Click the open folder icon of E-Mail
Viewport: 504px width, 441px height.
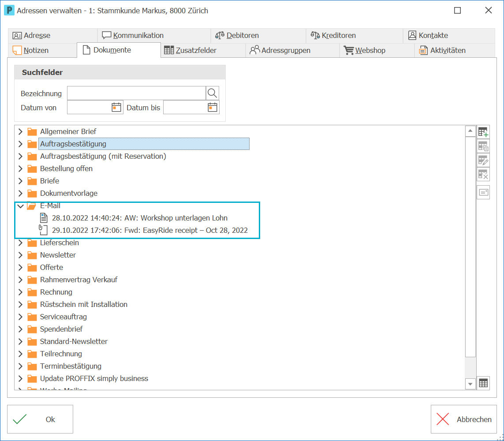click(31, 206)
